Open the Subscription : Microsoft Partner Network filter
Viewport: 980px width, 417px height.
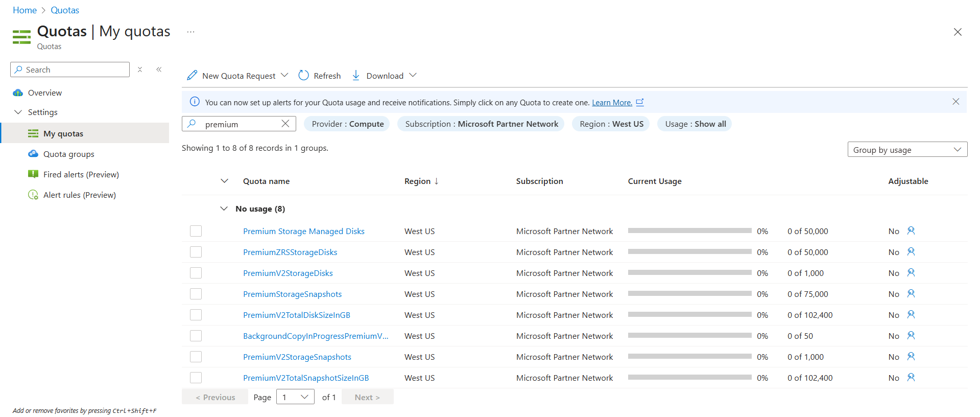point(481,124)
